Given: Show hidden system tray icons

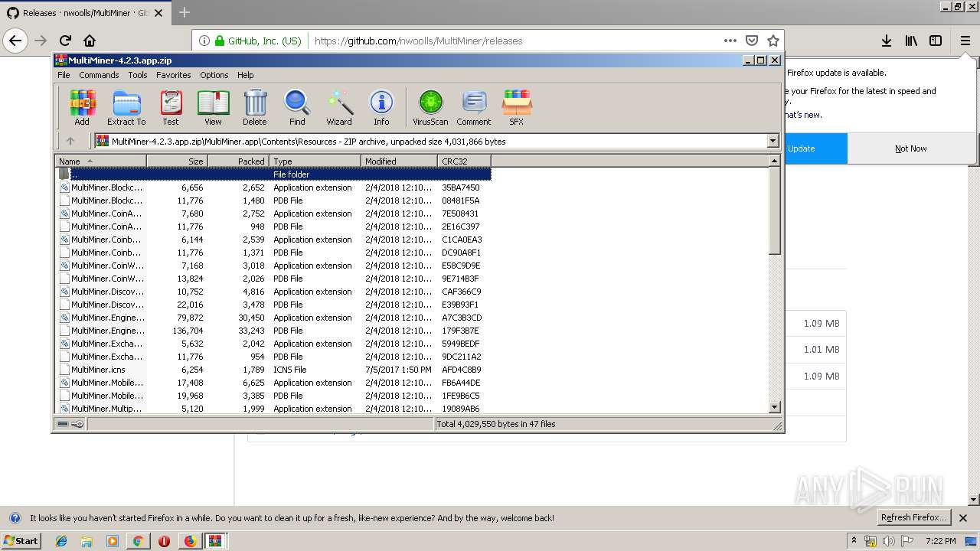Looking at the screenshot, I should pos(854,541).
